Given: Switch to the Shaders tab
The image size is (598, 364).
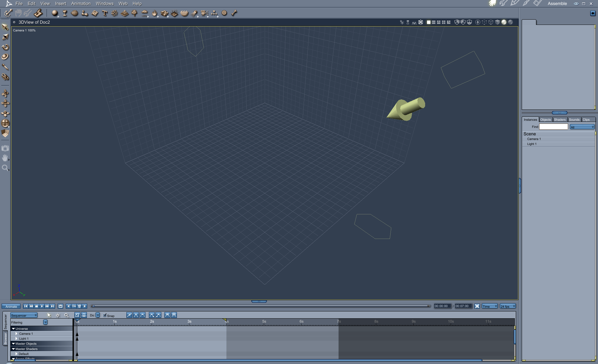Looking at the screenshot, I should click(560, 119).
